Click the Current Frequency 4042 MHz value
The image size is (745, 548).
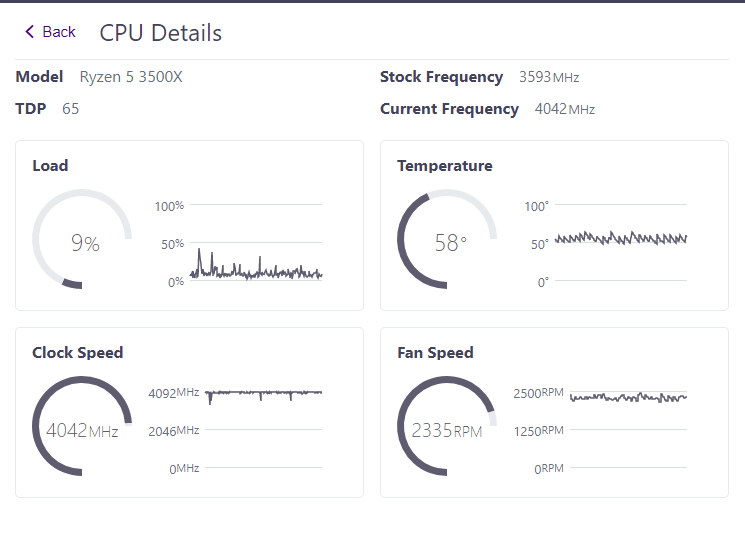point(564,109)
